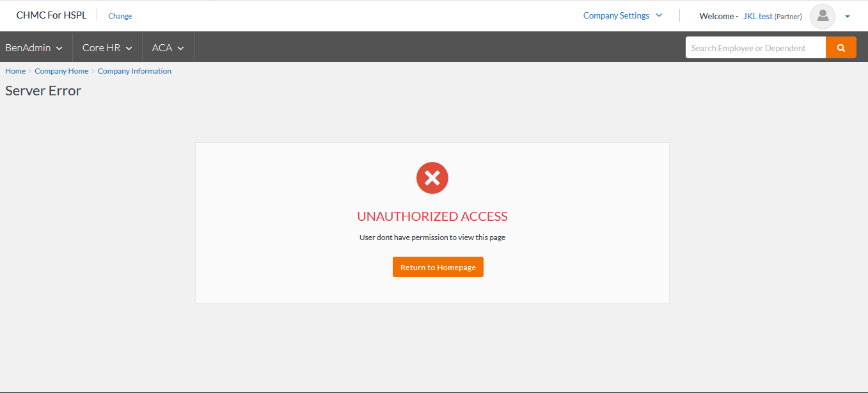
Task: Open Company Home breadcrumb link
Action: tap(61, 71)
